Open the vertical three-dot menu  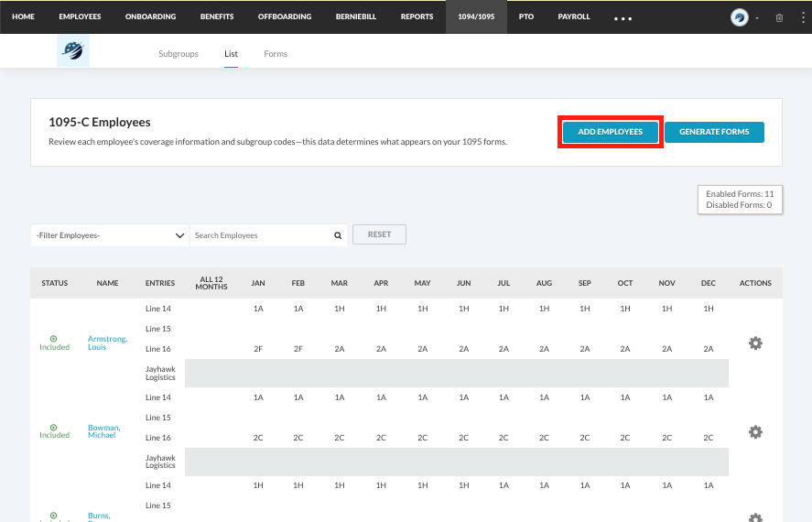[802, 17]
